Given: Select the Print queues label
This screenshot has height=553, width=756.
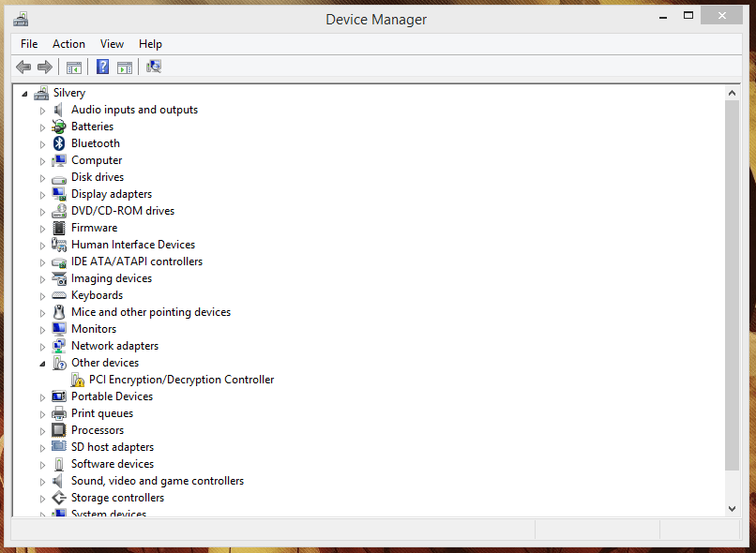Looking at the screenshot, I should coord(102,413).
